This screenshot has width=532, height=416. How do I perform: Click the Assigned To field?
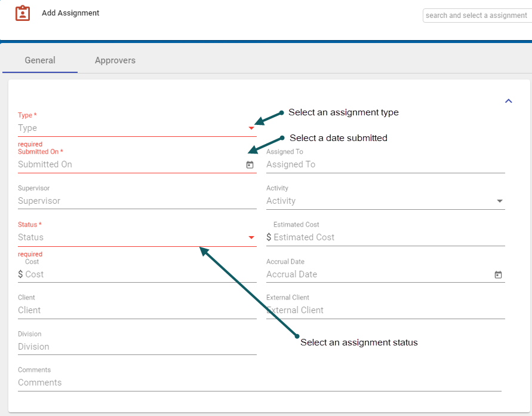tap(385, 165)
